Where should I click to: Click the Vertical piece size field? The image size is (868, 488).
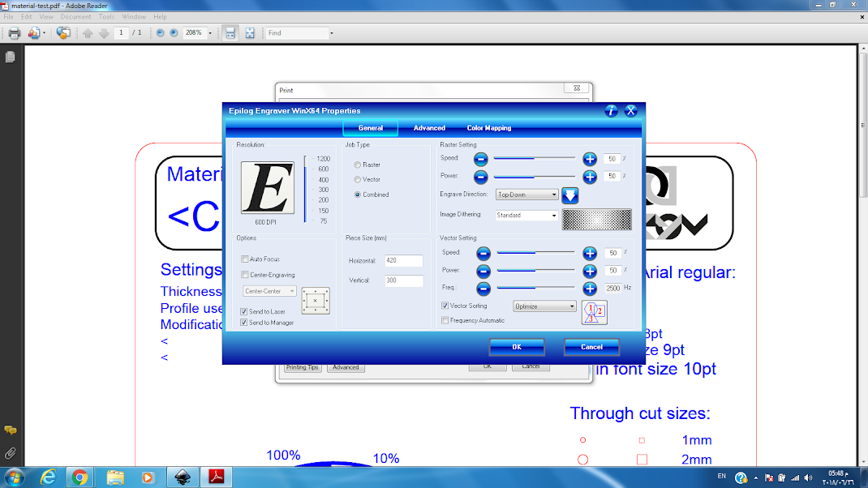[x=403, y=280]
